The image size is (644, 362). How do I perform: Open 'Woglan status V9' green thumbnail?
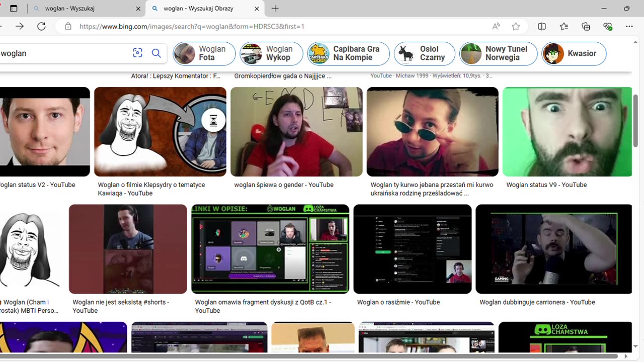pos(567,132)
